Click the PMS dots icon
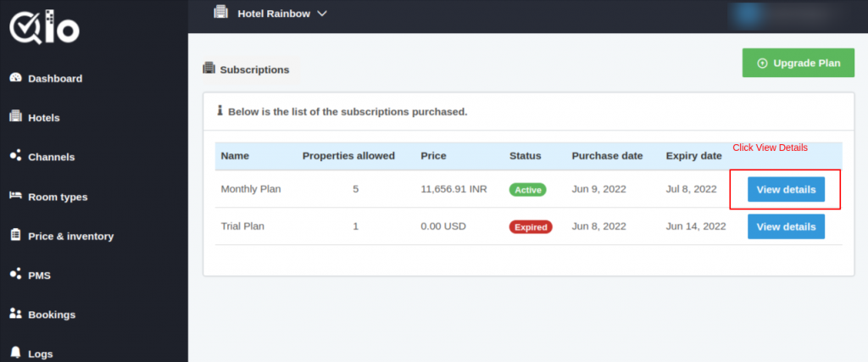This screenshot has width=868, height=362. (15, 274)
